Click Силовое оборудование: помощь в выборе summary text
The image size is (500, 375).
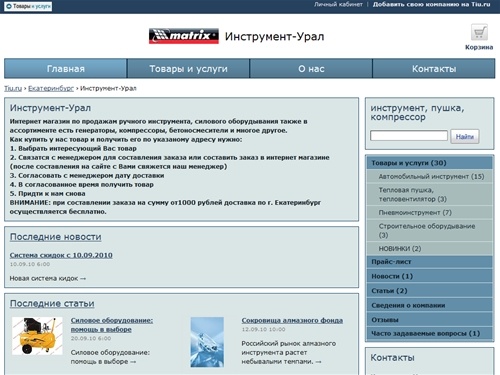point(110,357)
